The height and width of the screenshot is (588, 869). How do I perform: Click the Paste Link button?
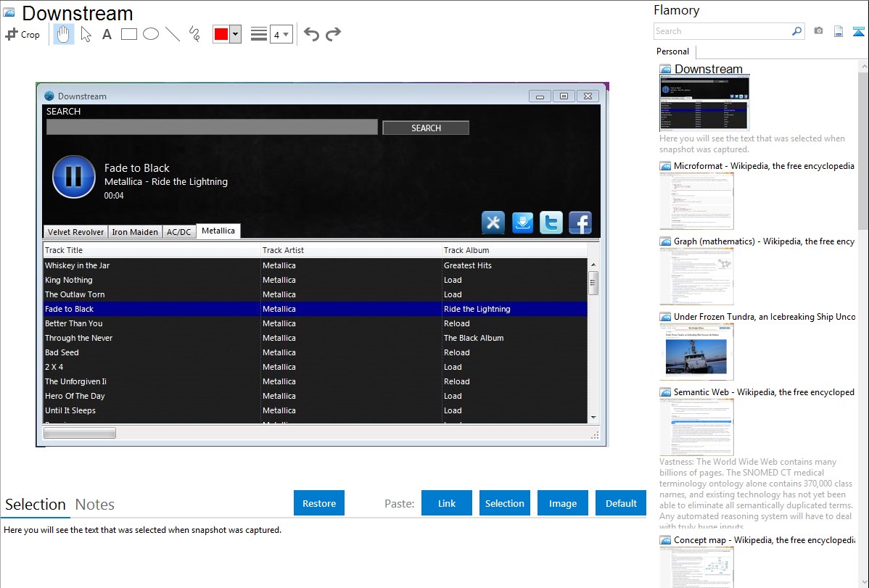click(x=447, y=502)
